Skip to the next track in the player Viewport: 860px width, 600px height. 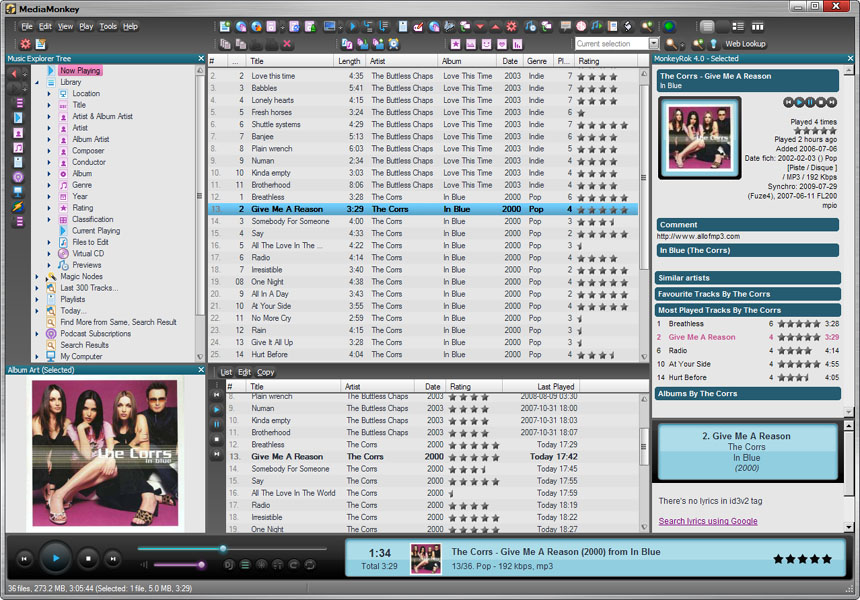[113, 559]
